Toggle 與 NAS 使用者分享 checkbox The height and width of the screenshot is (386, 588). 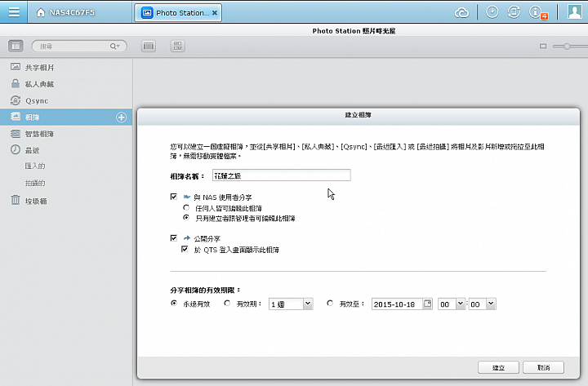(174, 197)
